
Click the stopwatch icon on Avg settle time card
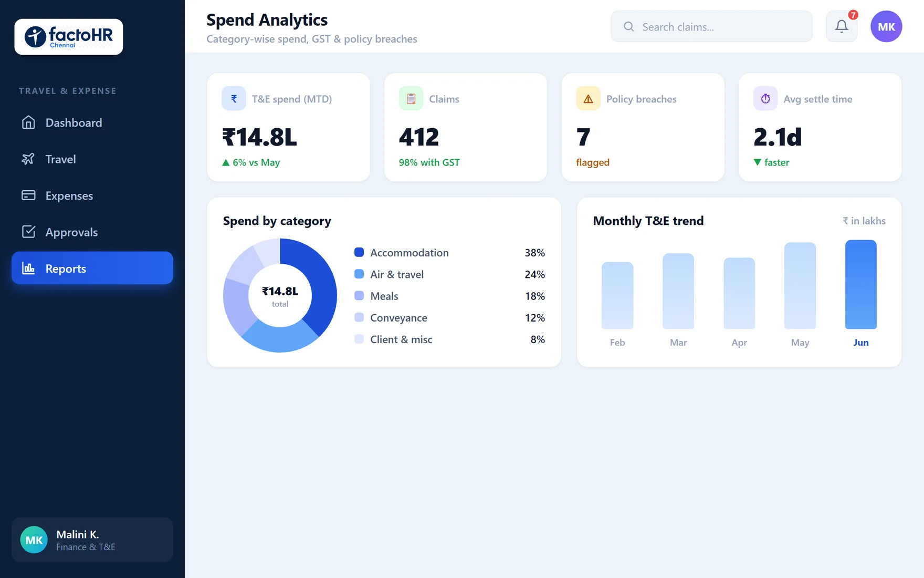pos(765,98)
